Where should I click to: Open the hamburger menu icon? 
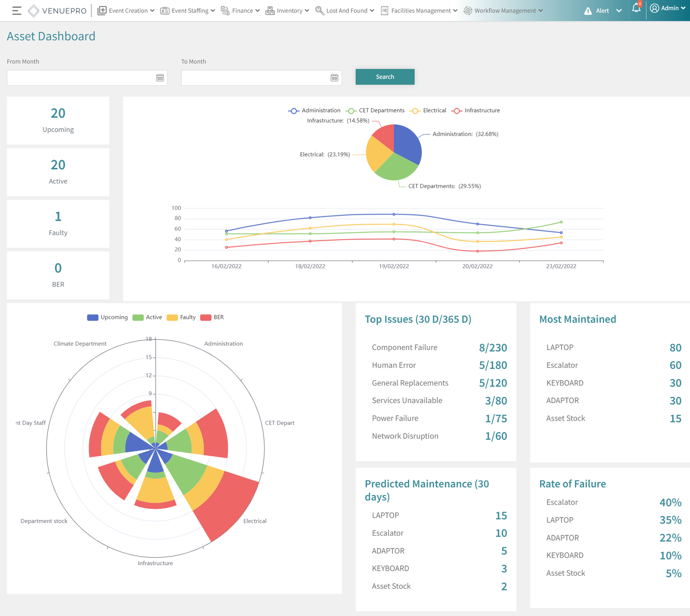point(16,11)
